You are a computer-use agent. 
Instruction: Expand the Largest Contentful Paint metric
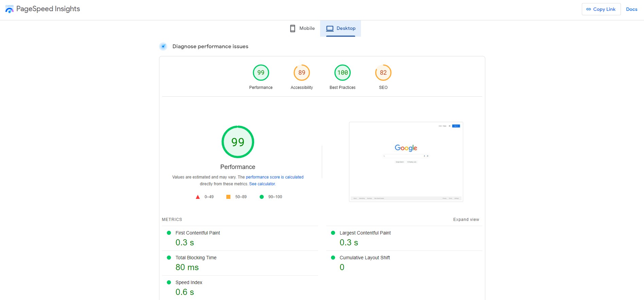[365, 233]
